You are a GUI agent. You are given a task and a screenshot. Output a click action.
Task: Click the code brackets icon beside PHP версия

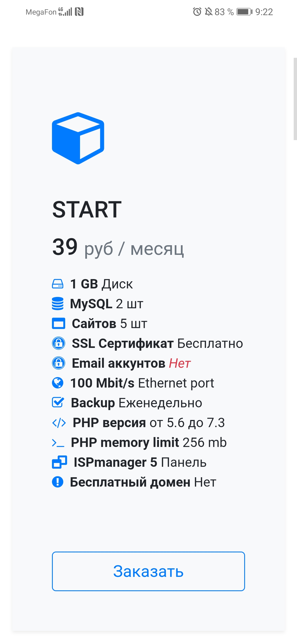pos(59,423)
